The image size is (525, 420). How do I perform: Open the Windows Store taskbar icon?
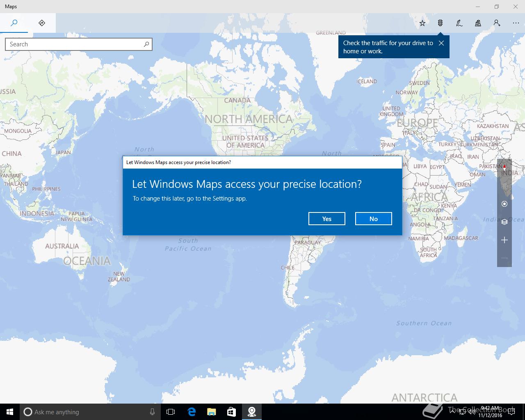pyautogui.click(x=231, y=412)
